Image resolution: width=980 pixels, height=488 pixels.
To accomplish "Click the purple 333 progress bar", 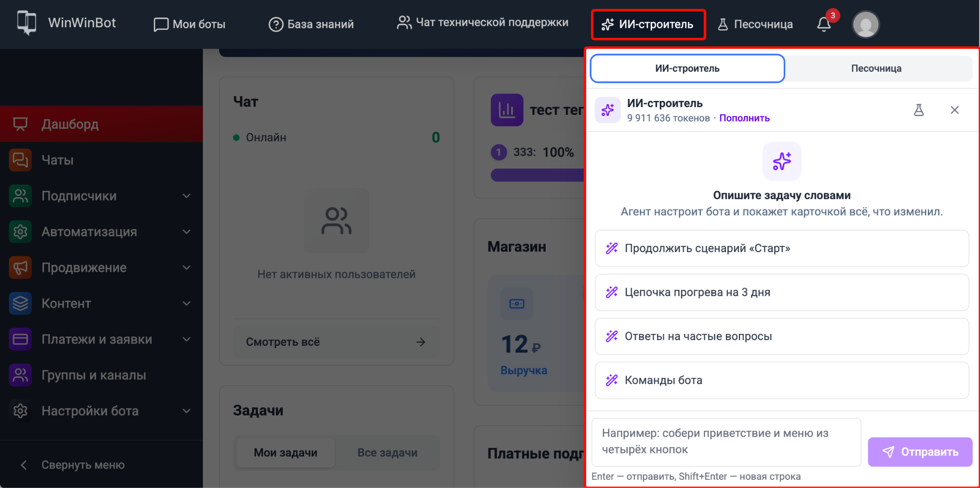I will (537, 175).
